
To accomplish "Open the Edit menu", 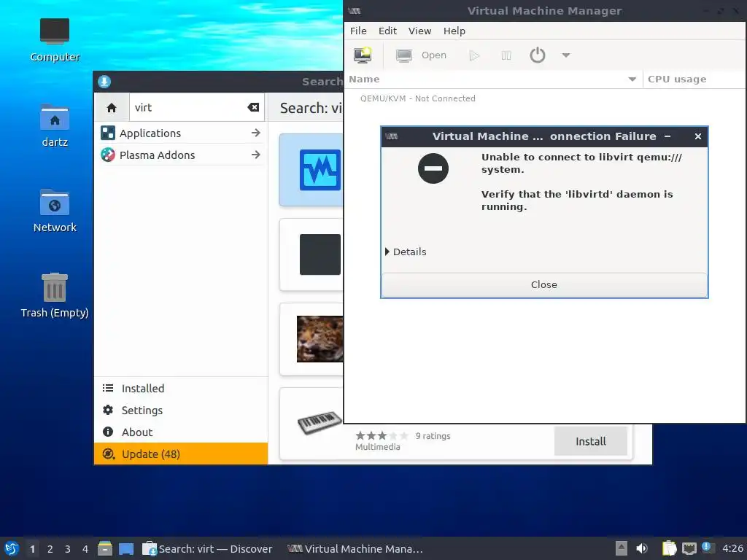I will pos(387,31).
